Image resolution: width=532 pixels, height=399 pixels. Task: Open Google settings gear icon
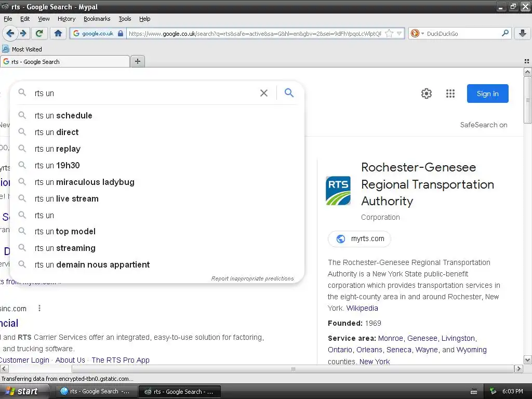426,94
